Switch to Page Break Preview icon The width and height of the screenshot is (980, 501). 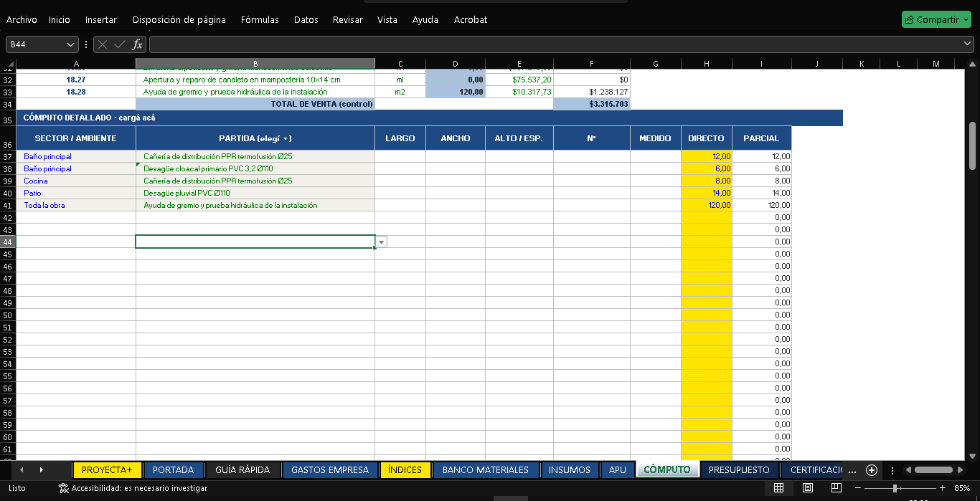coord(837,488)
